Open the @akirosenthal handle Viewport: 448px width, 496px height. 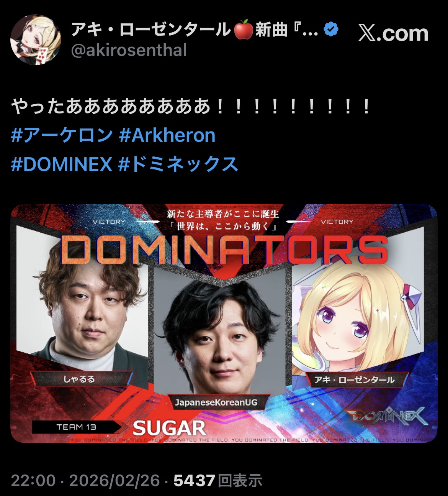pyautogui.click(x=129, y=50)
